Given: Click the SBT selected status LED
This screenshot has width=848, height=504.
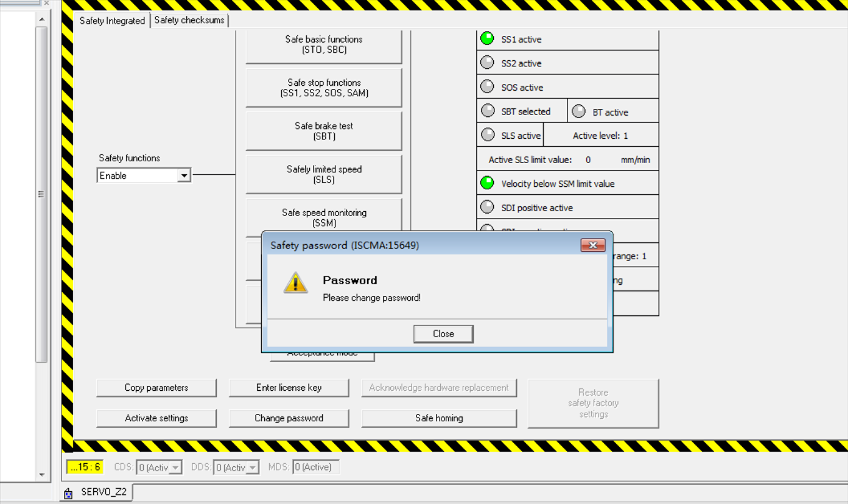Looking at the screenshot, I should (487, 111).
